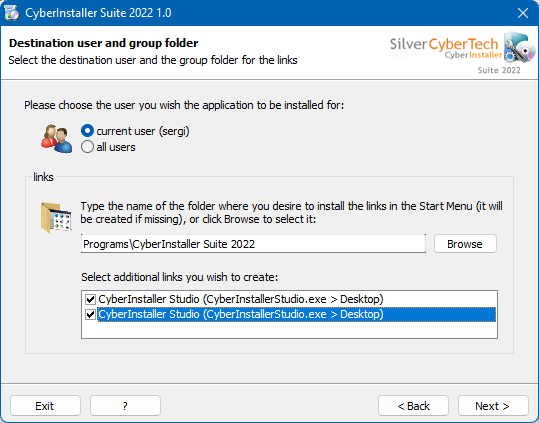This screenshot has width=539, height=423.
Task: Click inside the Start Menu folder name field
Action: (253, 244)
